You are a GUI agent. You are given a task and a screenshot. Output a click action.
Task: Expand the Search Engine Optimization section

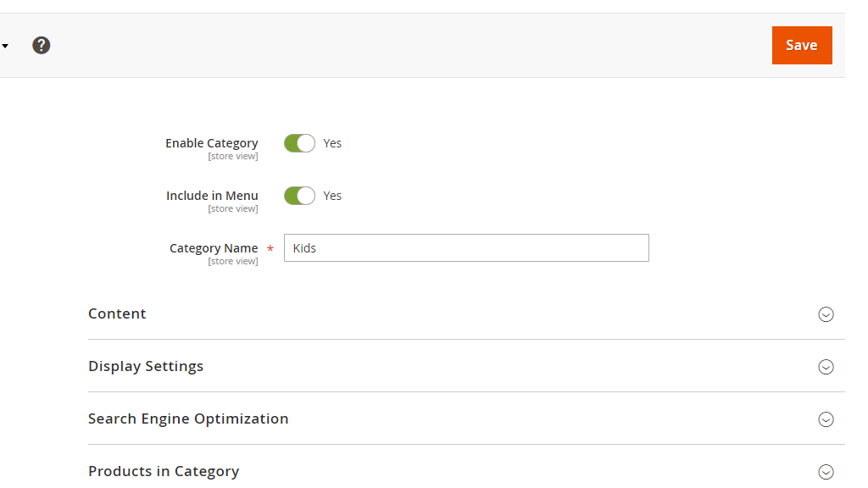coord(188,419)
